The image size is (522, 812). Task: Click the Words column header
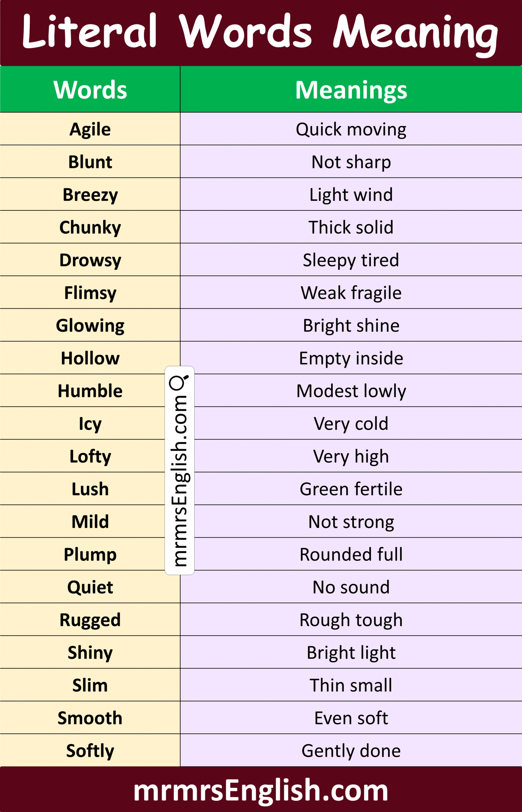click(x=90, y=90)
